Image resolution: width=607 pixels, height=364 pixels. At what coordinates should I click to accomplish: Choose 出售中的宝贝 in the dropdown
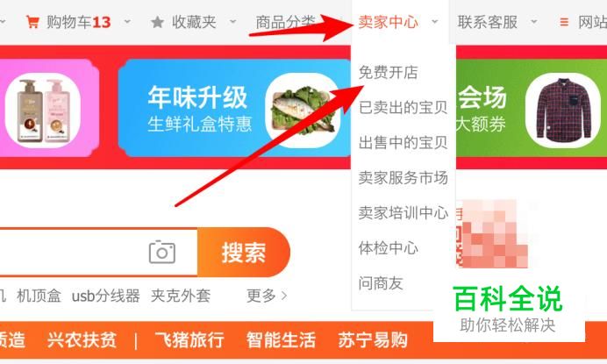[x=403, y=142]
